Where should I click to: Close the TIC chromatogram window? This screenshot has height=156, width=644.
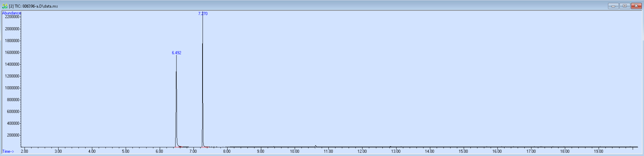tap(636, 6)
